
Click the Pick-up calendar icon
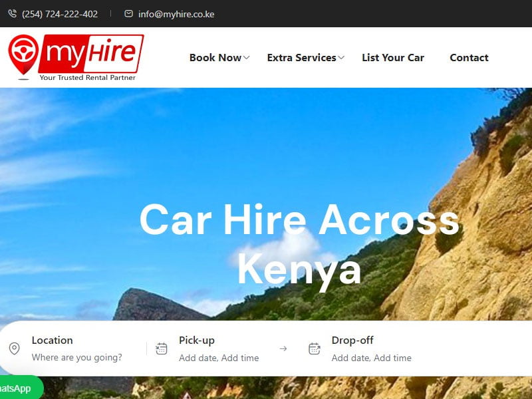162,348
